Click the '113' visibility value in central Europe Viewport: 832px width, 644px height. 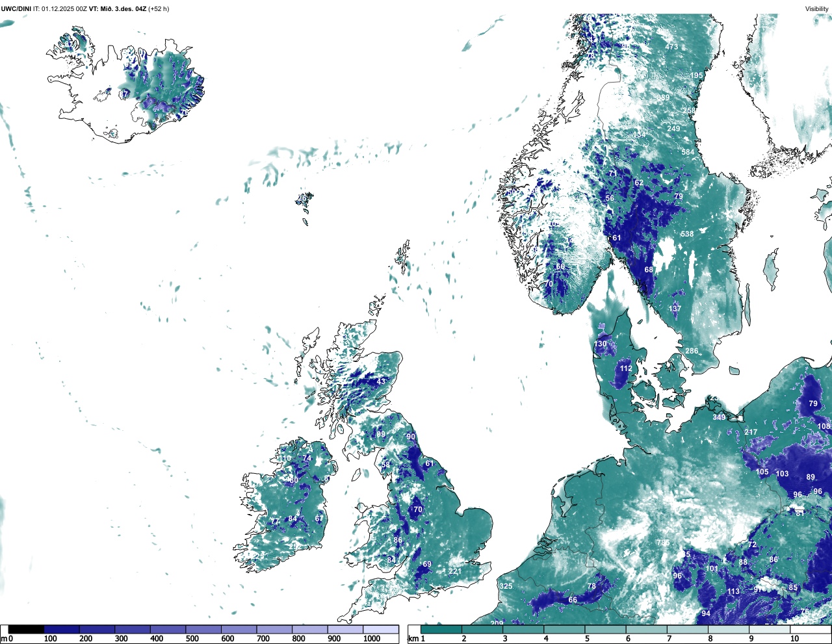pyautogui.click(x=733, y=591)
